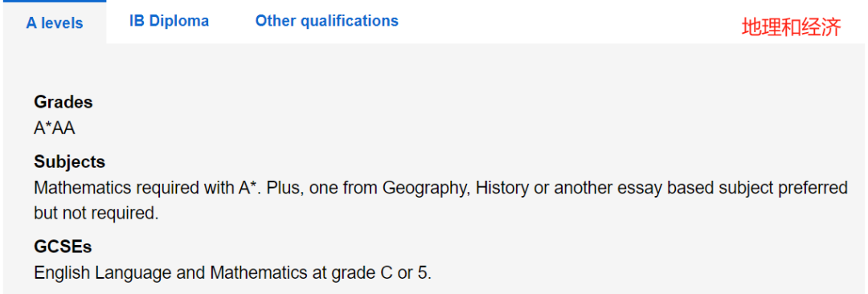Click the "Mathematics required with A*" sentence
The image size is (868, 294).
[x=148, y=188]
